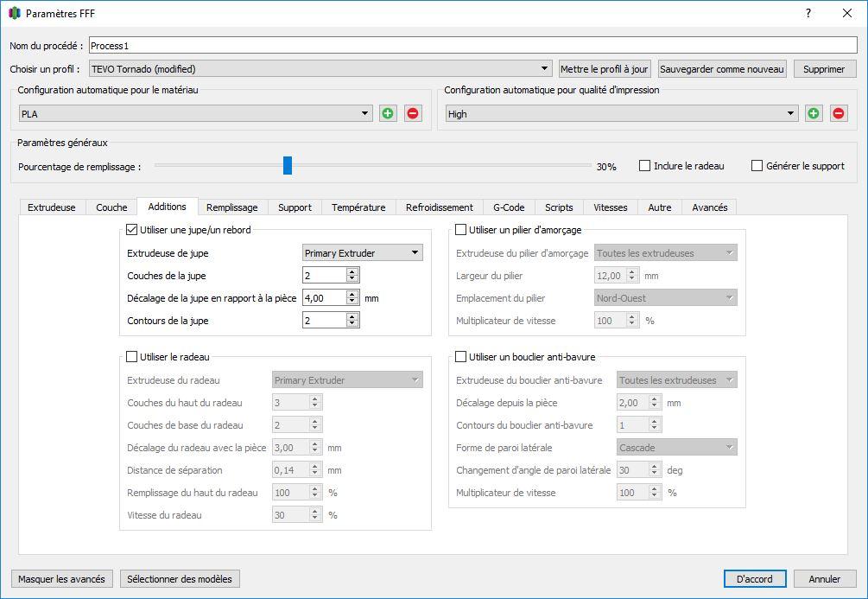
Task: Close the Paramètres FFF dialog with X
Action: point(847,13)
